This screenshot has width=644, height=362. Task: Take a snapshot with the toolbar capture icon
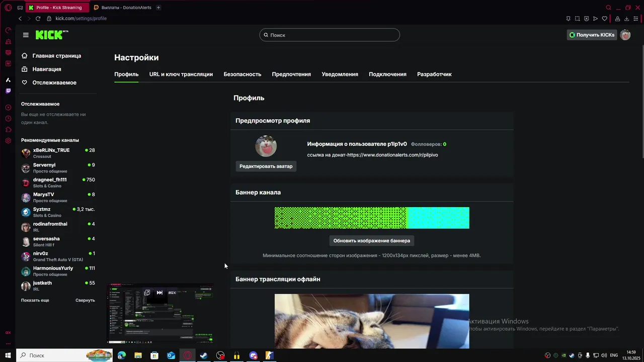coord(578,19)
